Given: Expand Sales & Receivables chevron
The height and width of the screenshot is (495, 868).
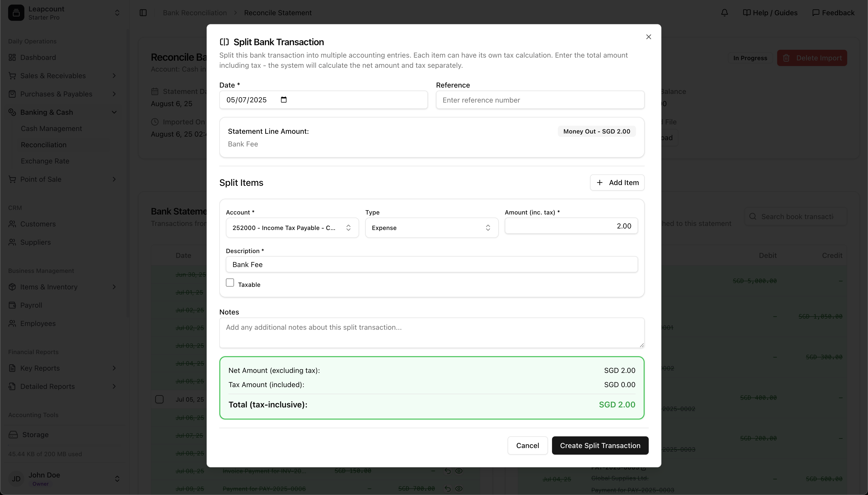Looking at the screenshot, I should [x=114, y=75].
